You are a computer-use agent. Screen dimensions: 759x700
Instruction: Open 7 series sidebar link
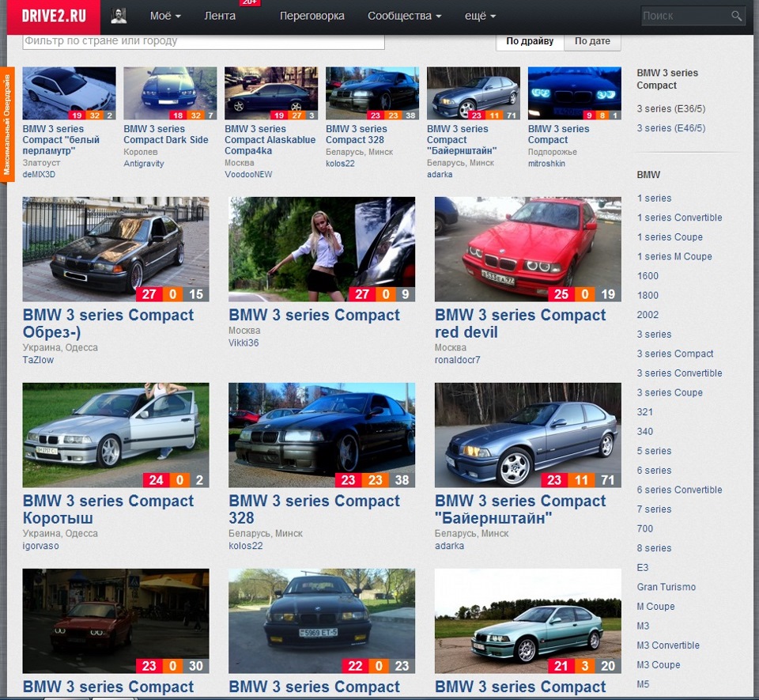click(654, 509)
